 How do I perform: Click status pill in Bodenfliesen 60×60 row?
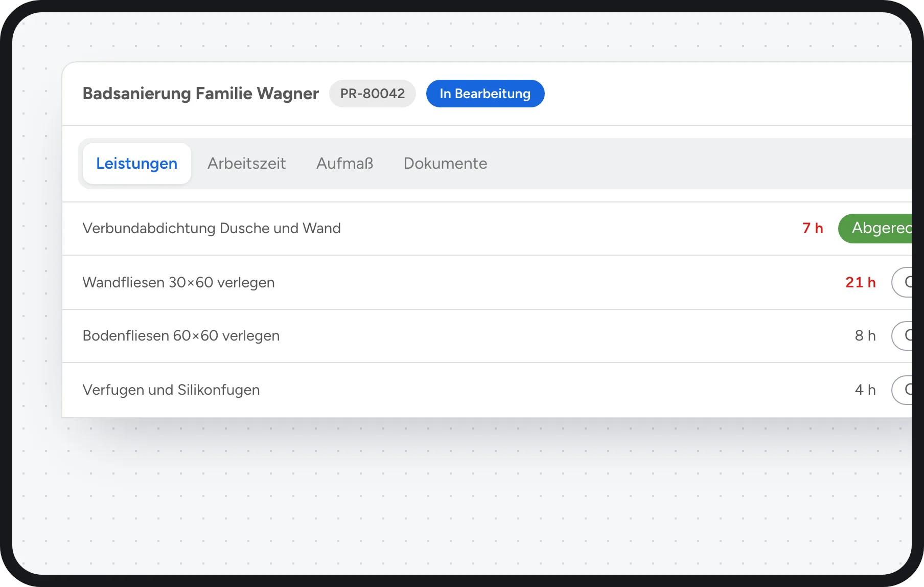pyautogui.click(x=902, y=336)
